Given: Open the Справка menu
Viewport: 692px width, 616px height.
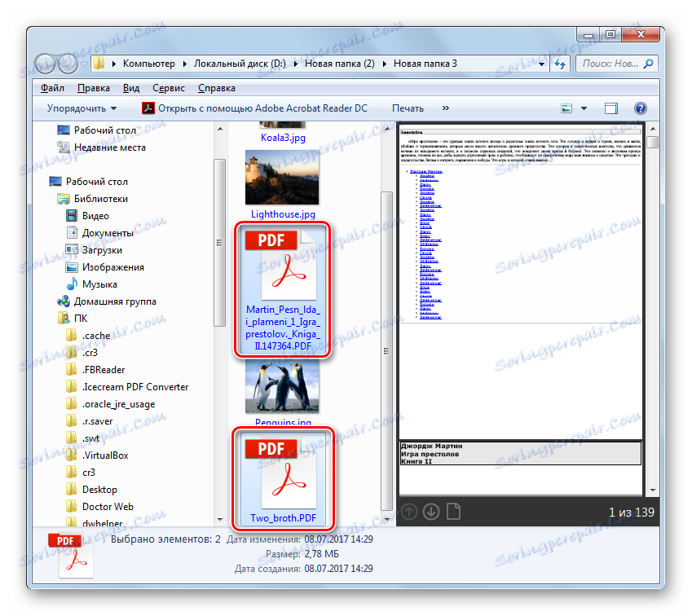Looking at the screenshot, I should (x=216, y=88).
